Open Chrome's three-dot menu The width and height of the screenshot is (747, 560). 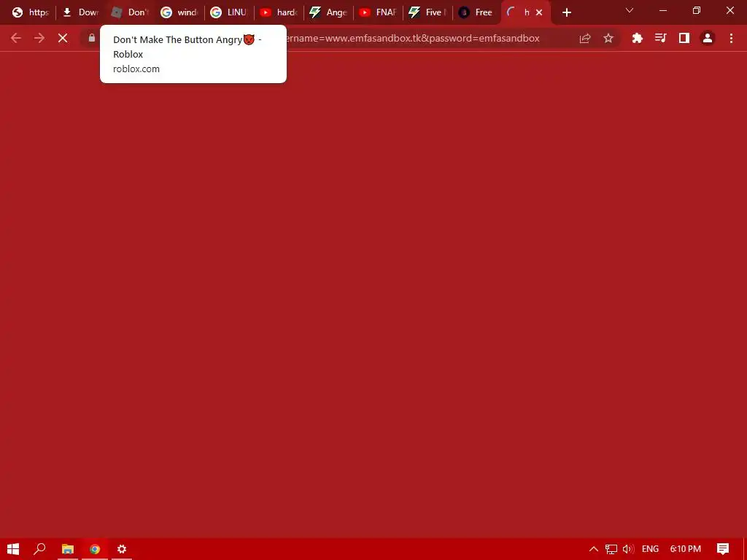pyautogui.click(x=731, y=38)
